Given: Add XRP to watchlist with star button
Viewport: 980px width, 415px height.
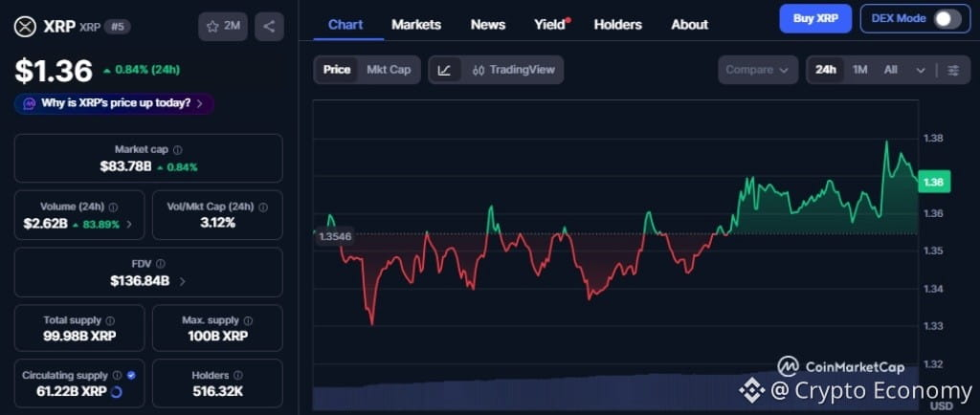Looking at the screenshot, I should tap(222, 26).
